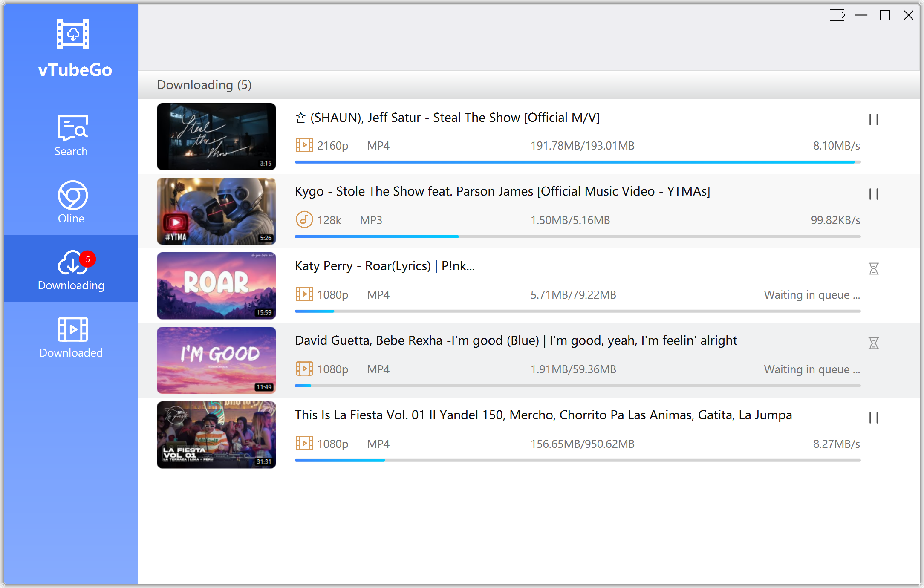
Task: Click audio note icon next to 128k
Action: (x=304, y=220)
